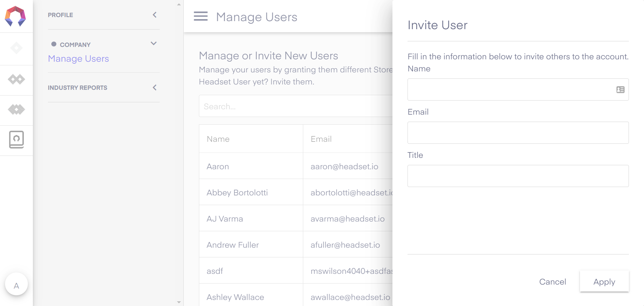Click the contact card icon in Name field
644x306 pixels.
(620, 89)
